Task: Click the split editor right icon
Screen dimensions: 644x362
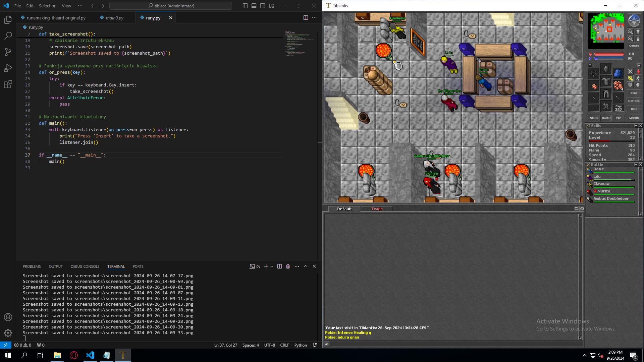Action: pos(306,18)
